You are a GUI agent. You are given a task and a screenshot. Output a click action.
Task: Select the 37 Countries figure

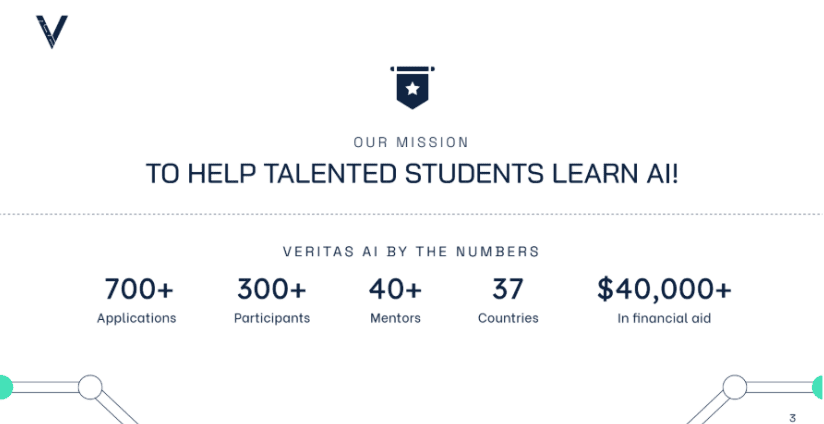(x=508, y=289)
